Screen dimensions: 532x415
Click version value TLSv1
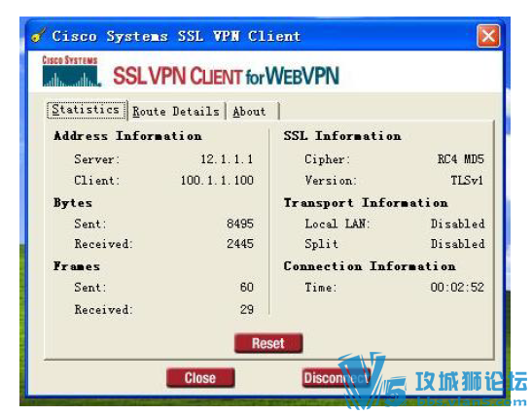[467, 180]
